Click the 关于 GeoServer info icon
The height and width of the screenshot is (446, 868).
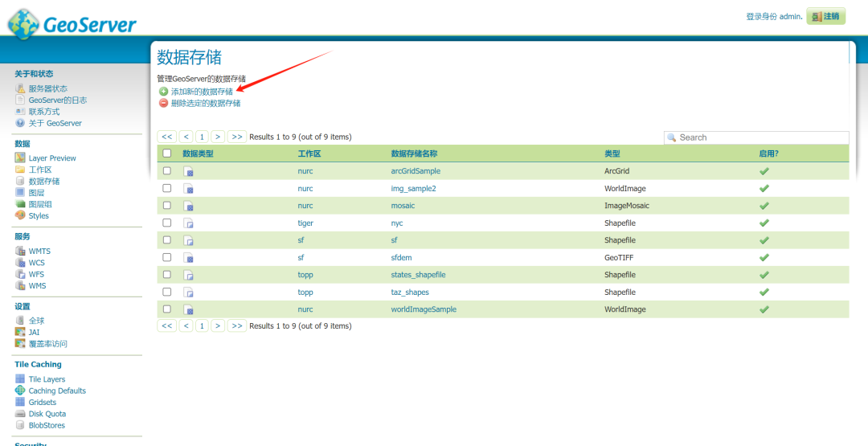pyautogui.click(x=20, y=123)
